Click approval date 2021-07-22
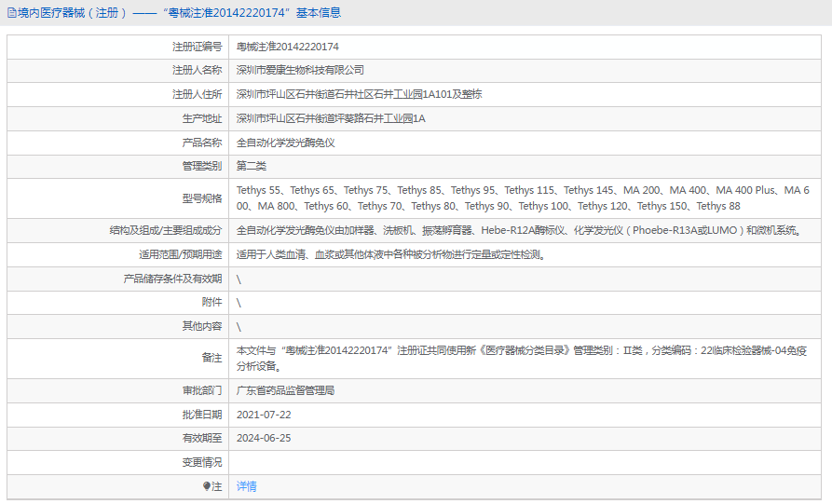The height and width of the screenshot is (504, 832). [264, 415]
